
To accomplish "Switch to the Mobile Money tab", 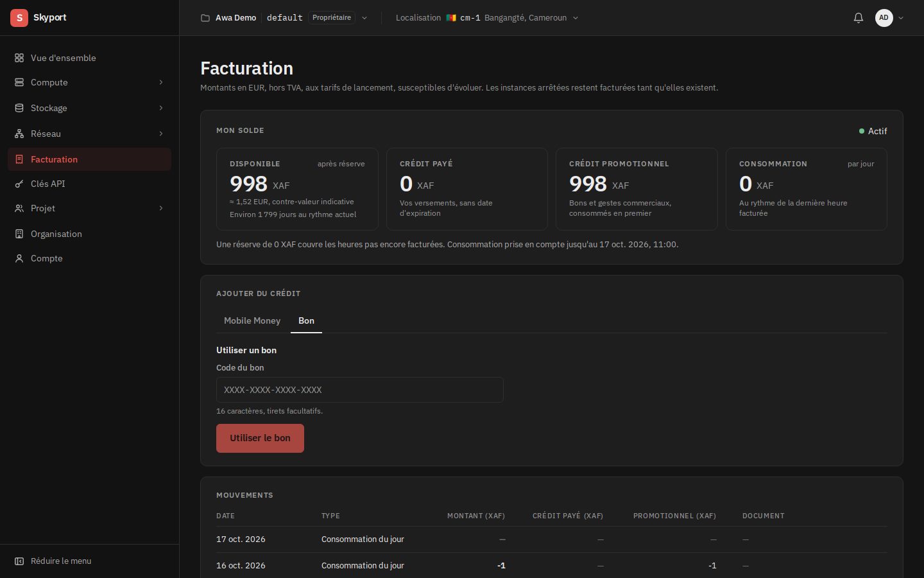I will point(252,320).
